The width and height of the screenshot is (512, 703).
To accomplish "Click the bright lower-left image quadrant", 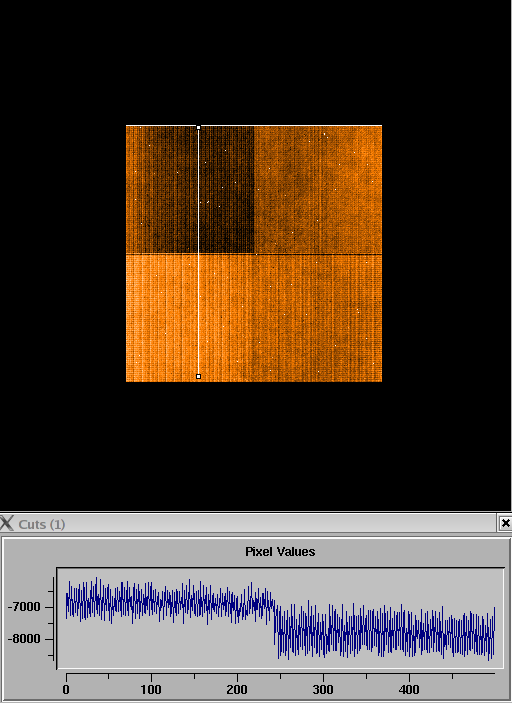I will pyautogui.click(x=190, y=318).
